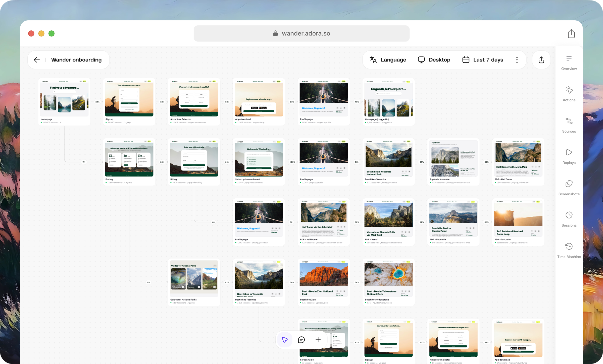Image resolution: width=603 pixels, height=364 pixels.
Task: Click the back arrow beside Wander onboarding
Action: [37, 60]
